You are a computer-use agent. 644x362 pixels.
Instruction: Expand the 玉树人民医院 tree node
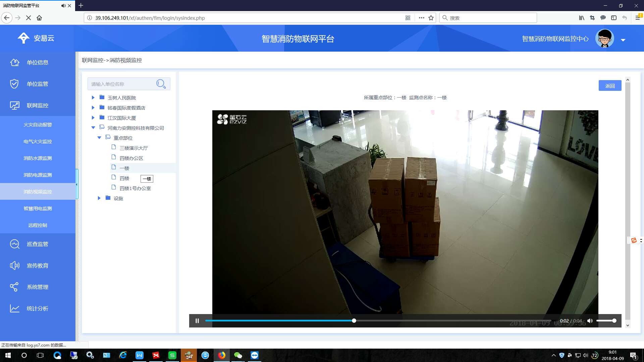pos(93,98)
